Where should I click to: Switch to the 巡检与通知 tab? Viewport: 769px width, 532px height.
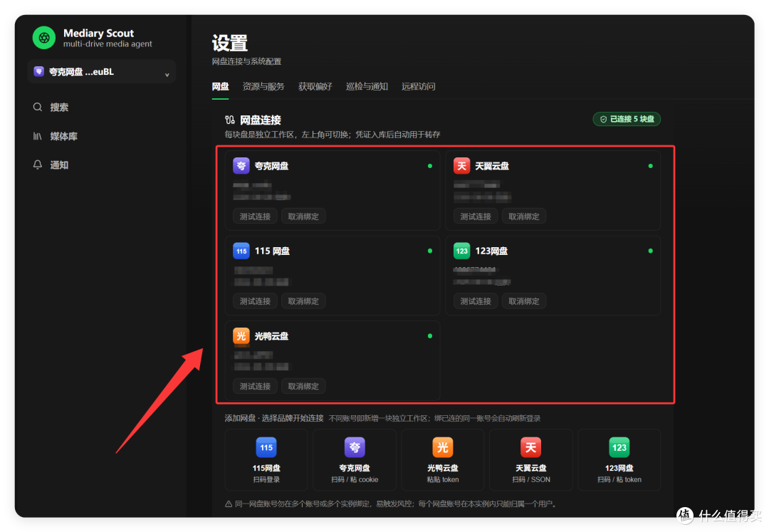coord(367,87)
